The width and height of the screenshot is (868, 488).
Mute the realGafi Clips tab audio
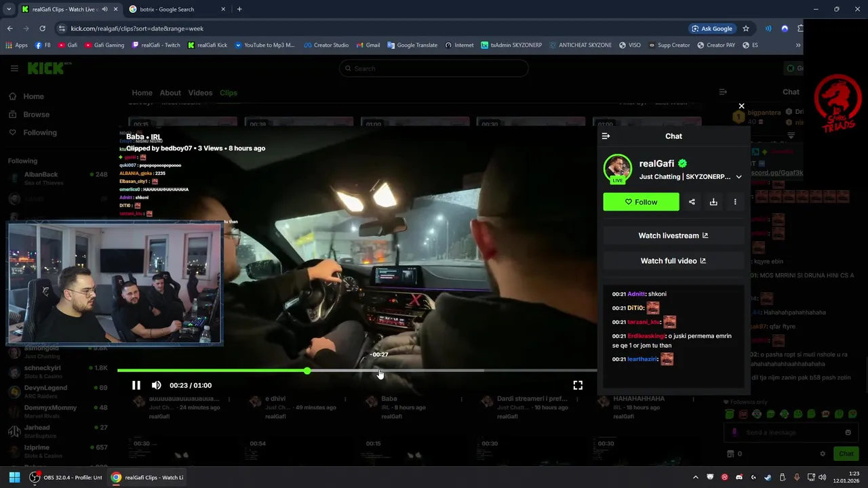tap(104, 9)
